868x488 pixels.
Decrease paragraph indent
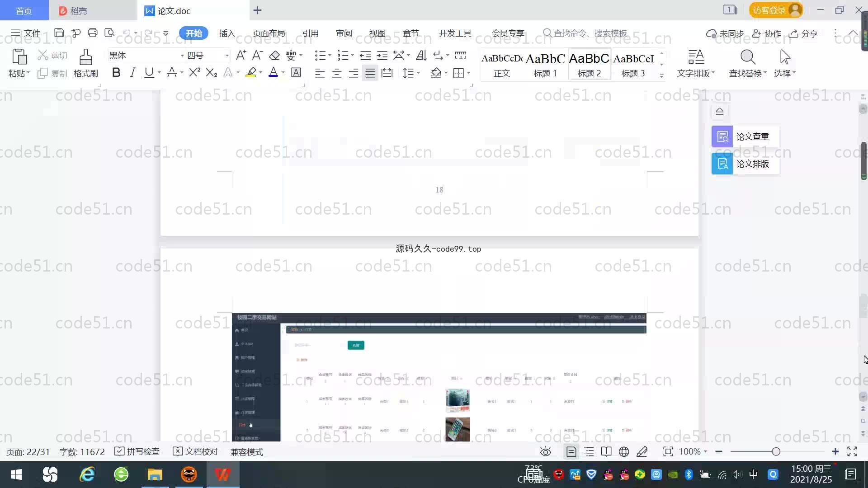click(365, 55)
